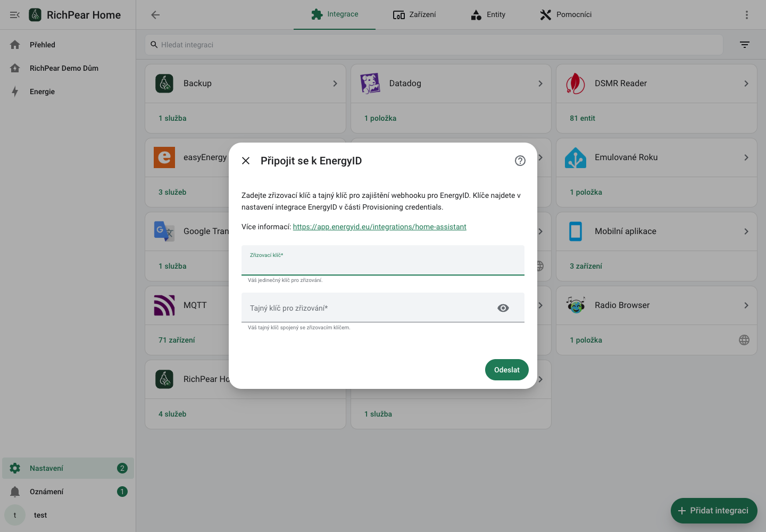
Task: Click the Mobilní aplikace title
Action: (x=626, y=231)
